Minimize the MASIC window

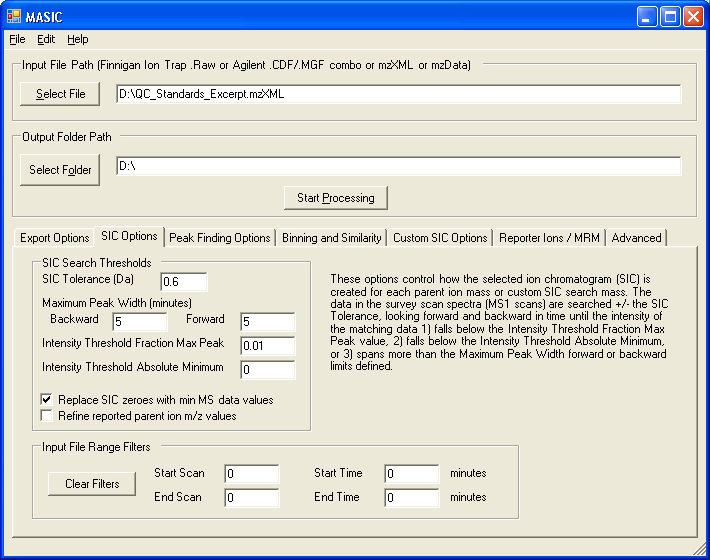[x=647, y=17]
